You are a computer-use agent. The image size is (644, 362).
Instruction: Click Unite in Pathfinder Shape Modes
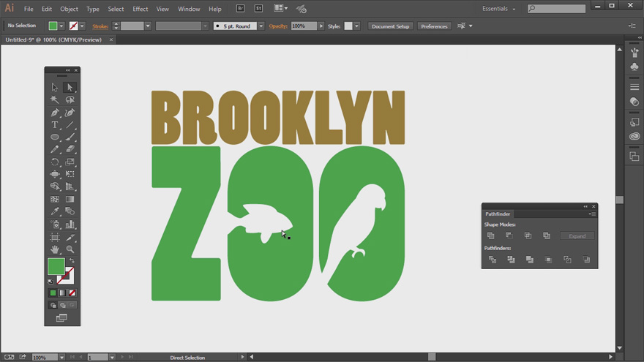(x=490, y=235)
